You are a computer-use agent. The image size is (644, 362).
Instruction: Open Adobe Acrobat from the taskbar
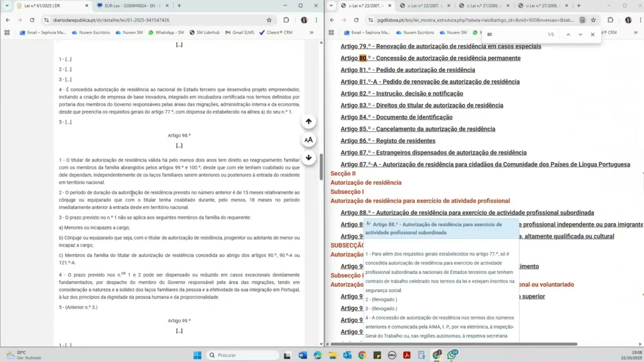[407, 355]
